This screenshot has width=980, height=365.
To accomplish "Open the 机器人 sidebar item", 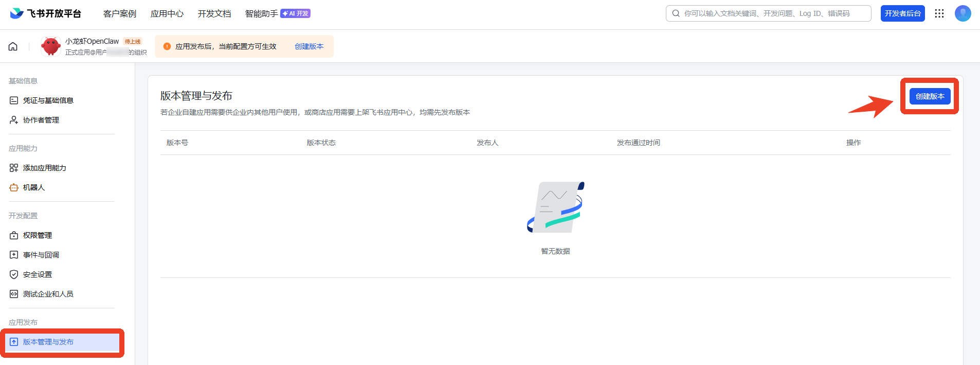I will [33, 187].
